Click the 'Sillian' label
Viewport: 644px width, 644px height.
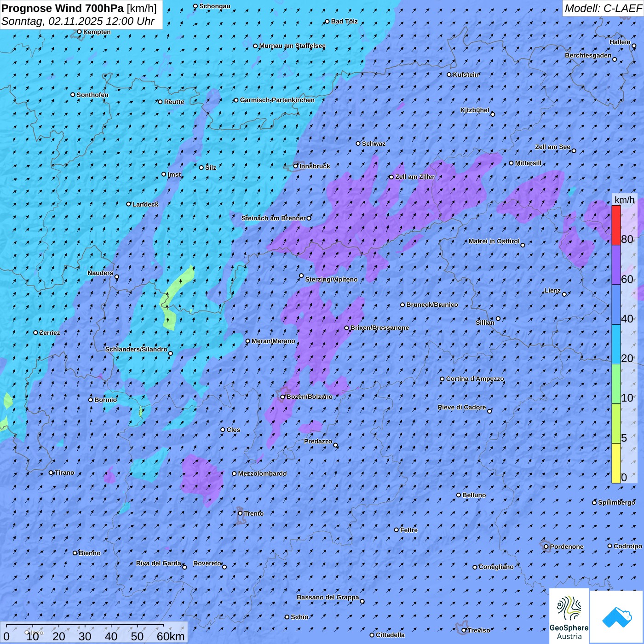485,322
